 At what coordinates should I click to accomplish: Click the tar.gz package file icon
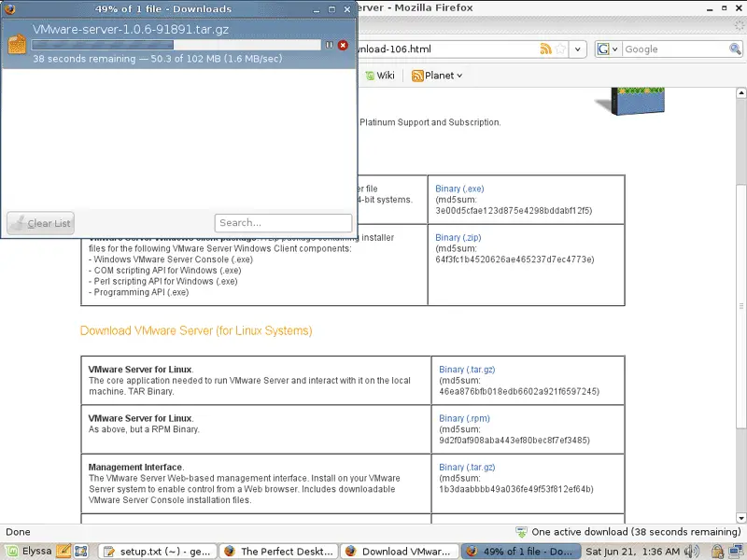click(17, 44)
